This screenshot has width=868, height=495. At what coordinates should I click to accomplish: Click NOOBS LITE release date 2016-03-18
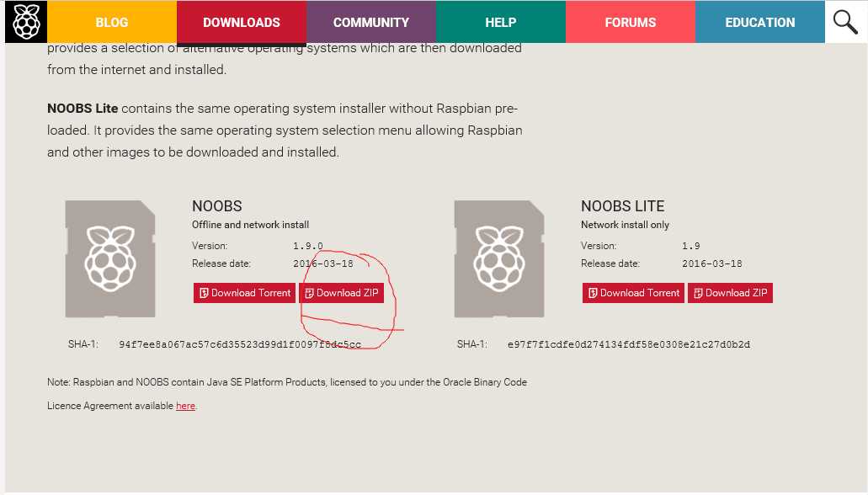(712, 263)
